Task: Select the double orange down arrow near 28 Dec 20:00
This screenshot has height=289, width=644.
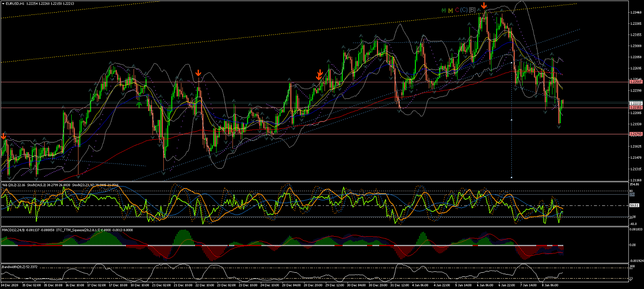Action: point(319,74)
